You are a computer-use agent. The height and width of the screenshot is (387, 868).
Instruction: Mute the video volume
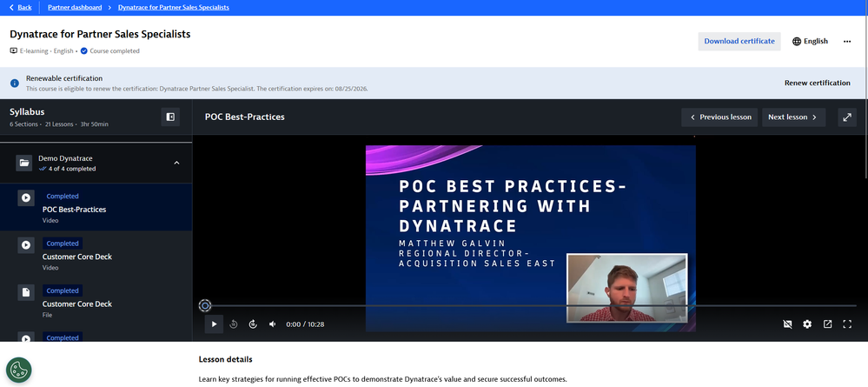pos(273,324)
